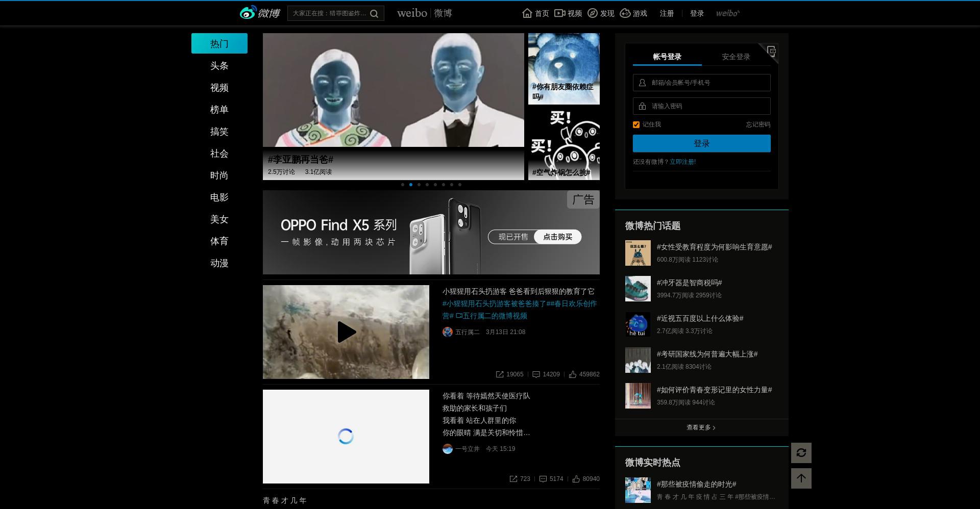Focus the account email/phone input field
980x509 pixels.
702,83
